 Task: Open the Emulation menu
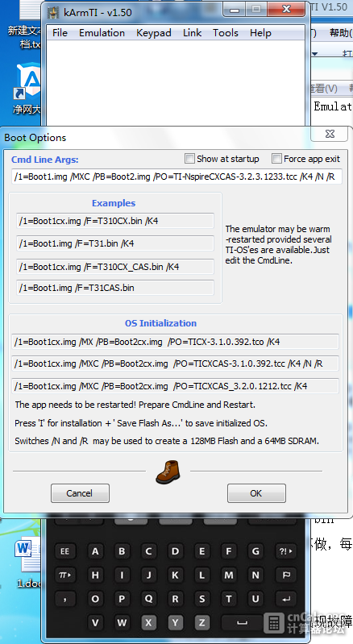tap(102, 33)
